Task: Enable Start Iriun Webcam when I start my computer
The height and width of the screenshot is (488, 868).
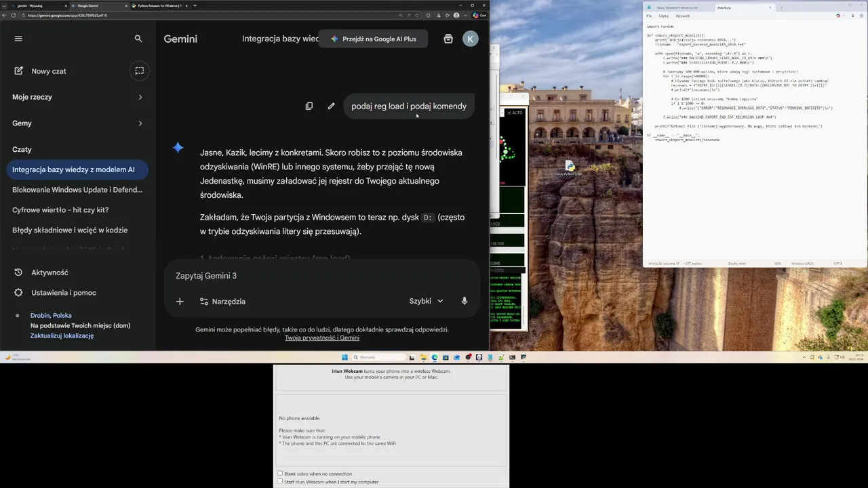Action: (280, 482)
